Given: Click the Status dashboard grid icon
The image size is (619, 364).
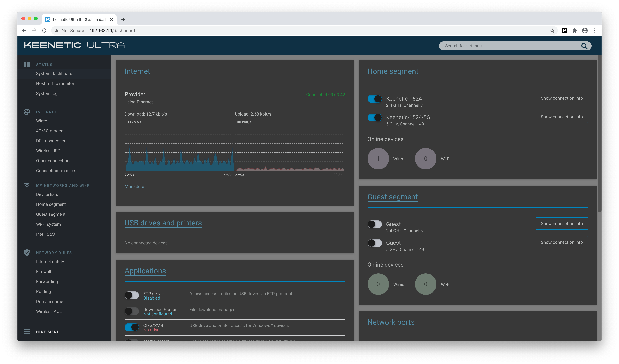Looking at the screenshot, I should tap(27, 65).
